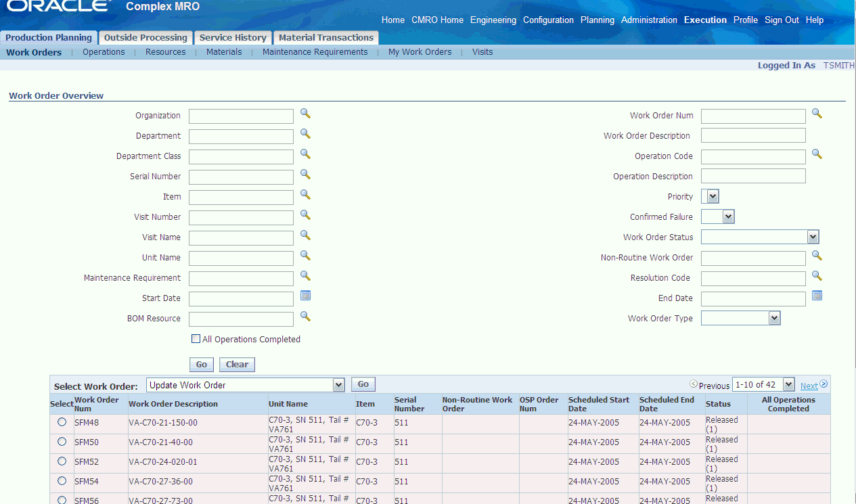Open the Configuration link in the header
The width and height of the screenshot is (856, 504).
click(548, 20)
